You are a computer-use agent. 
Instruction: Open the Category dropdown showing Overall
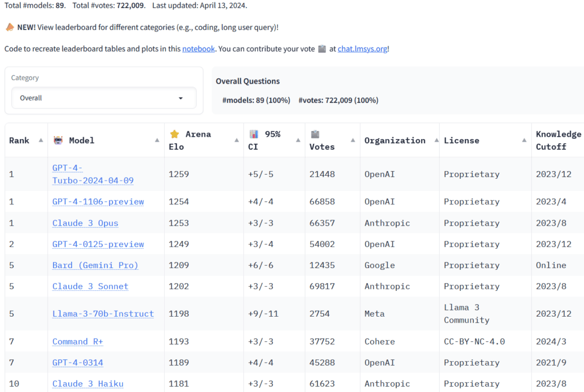click(x=104, y=98)
